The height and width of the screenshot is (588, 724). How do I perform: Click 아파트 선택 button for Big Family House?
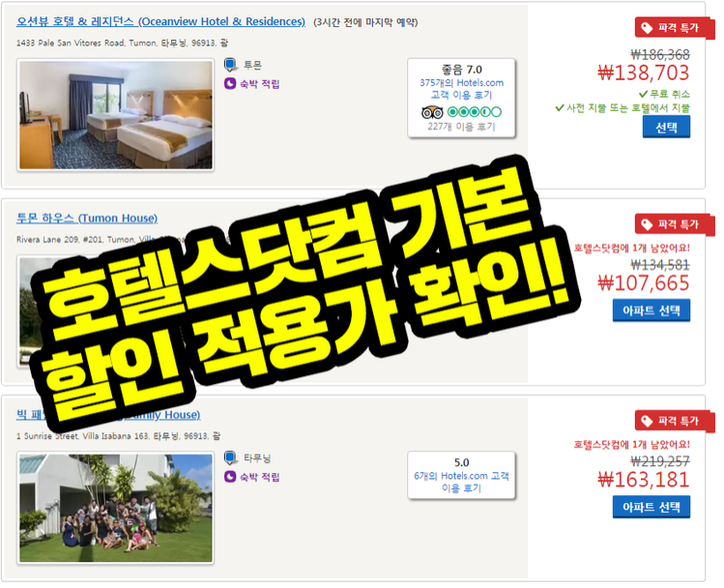[652, 507]
